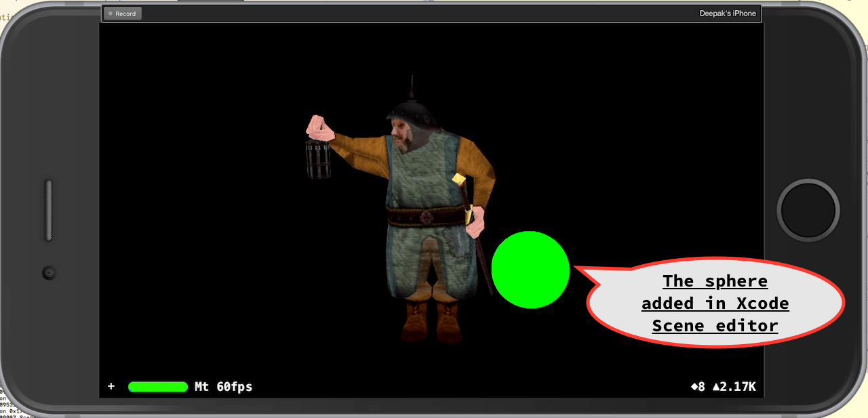Click the Record button

(123, 14)
